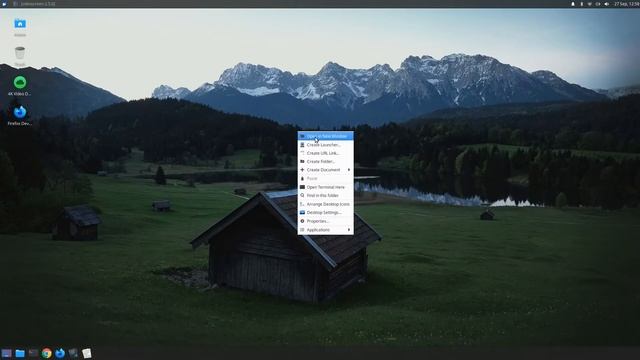This screenshot has height=360, width=640.
Task: Open the text document icon in the dock
Action: point(87,353)
